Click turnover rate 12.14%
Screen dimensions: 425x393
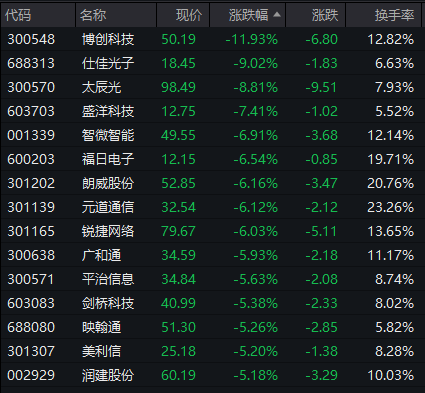tap(391, 135)
